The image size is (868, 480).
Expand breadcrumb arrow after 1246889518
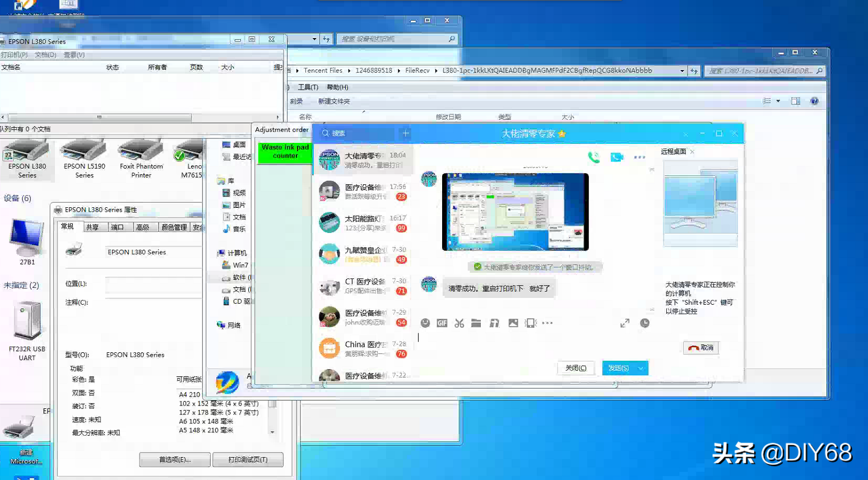[398, 71]
